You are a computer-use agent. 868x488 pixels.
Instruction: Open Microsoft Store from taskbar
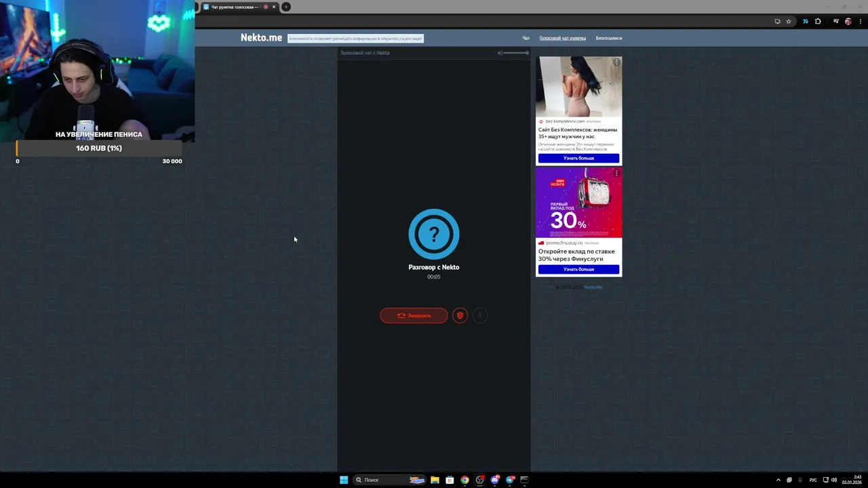pos(450,480)
